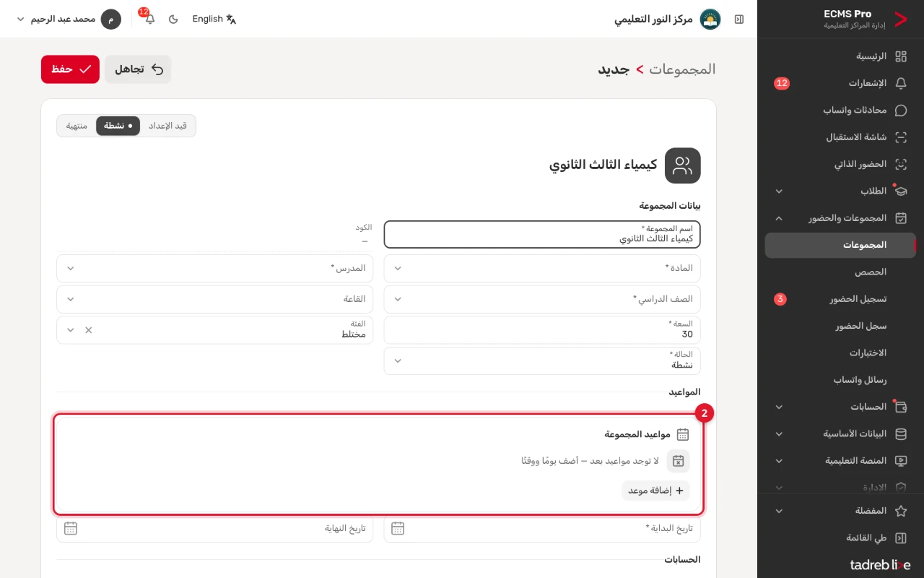Click إضافة موعد to add a schedule
This screenshot has width=924, height=578.
click(655, 491)
